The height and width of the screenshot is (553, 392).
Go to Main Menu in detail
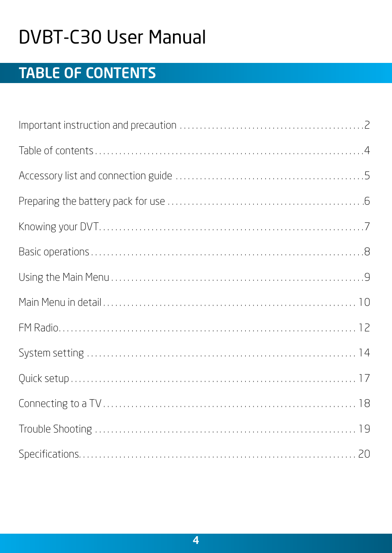click(x=60, y=302)
